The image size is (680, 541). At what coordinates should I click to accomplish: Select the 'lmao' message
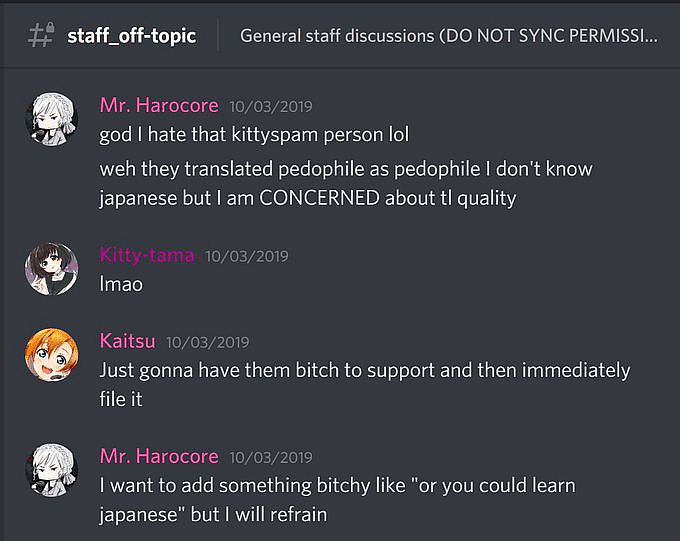[121, 284]
